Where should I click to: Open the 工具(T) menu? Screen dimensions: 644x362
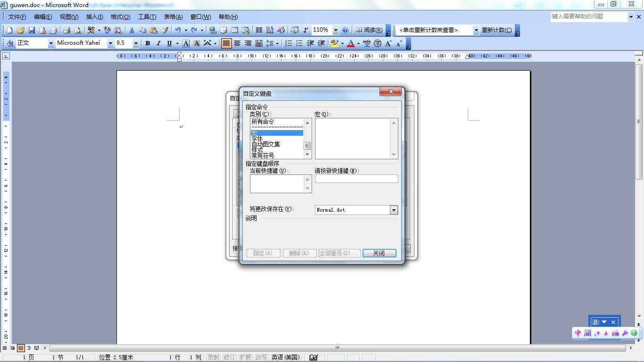147,17
